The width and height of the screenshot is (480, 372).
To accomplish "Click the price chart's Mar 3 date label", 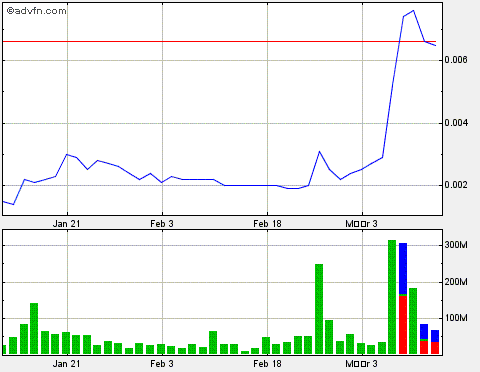I will (361, 223).
